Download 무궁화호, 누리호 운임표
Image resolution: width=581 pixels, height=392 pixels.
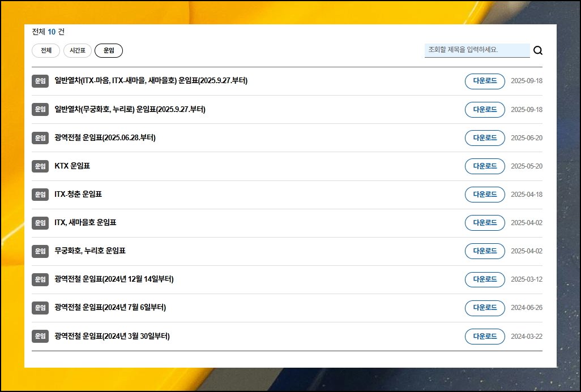[485, 251]
